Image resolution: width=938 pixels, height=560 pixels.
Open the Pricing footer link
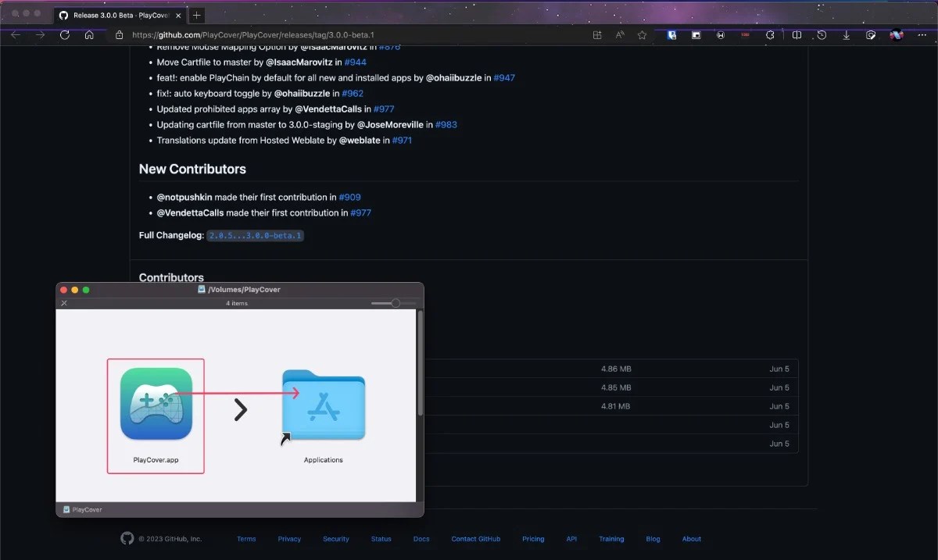pos(533,539)
